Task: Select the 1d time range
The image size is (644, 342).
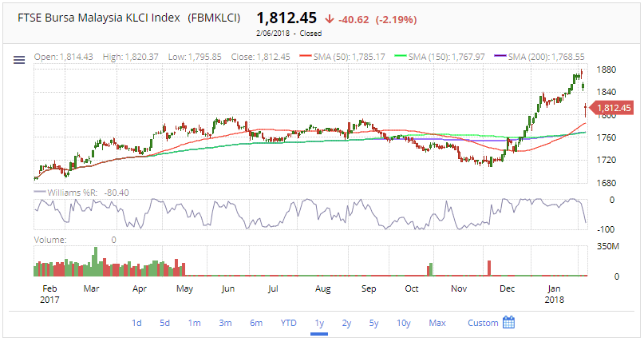Action: point(136,323)
